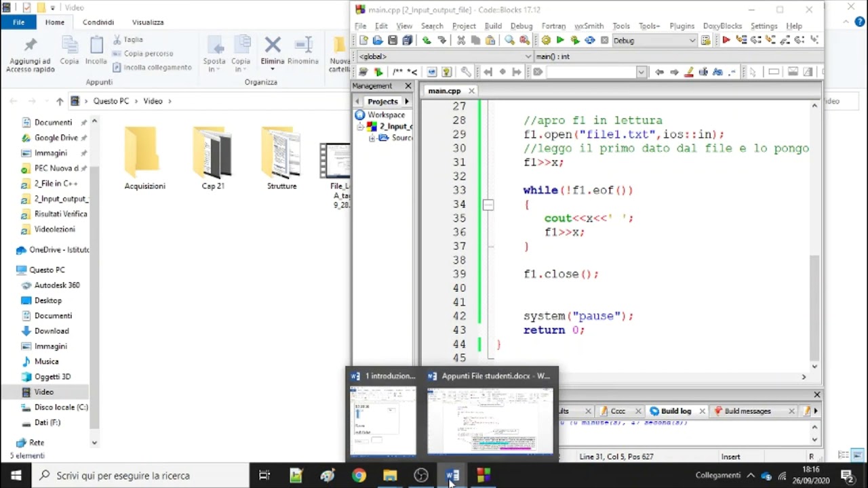868x488 pixels.
Task: Jump back with the left arrow icon
Action: point(659,72)
